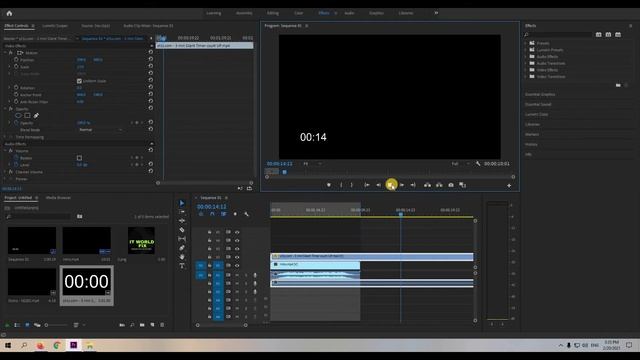This screenshot has width=640, height=360.
Task: Toggle animation stopwatch for Position
Action: point(16,60)
